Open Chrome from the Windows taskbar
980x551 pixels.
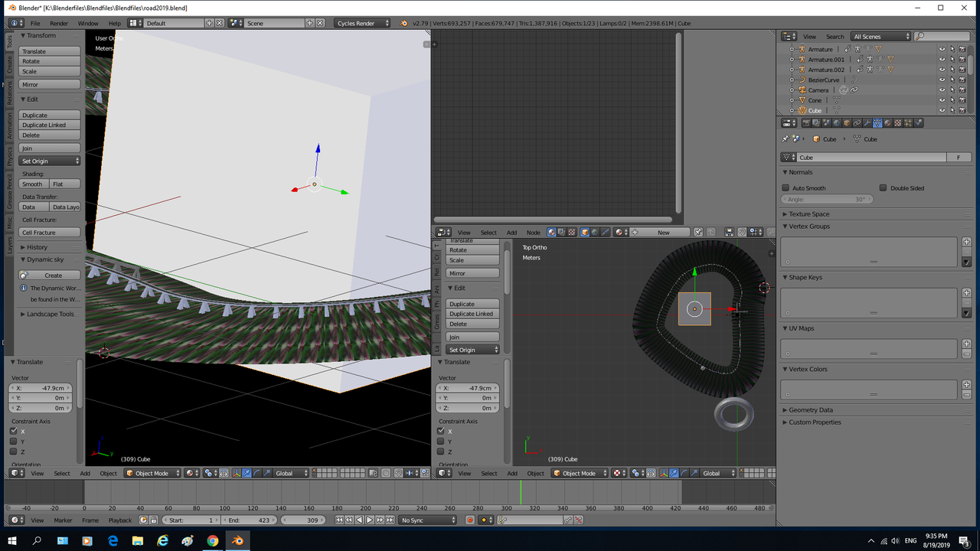coord(213,540)
